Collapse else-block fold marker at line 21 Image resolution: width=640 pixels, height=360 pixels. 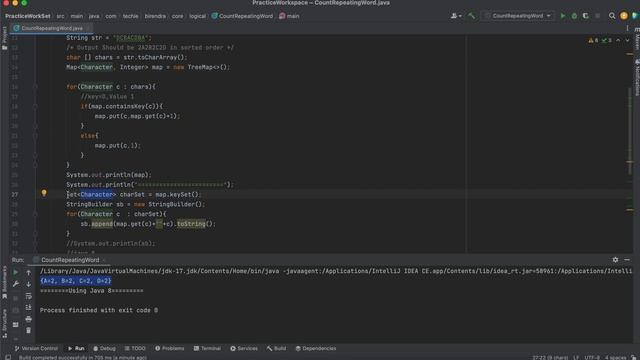(x=35, y=136)
